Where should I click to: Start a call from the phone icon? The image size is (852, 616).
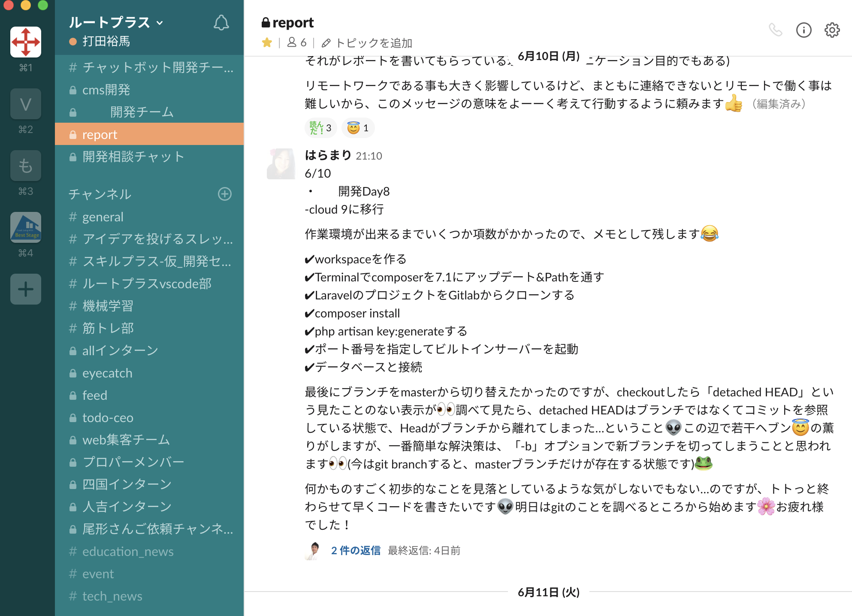pos(776,30)
